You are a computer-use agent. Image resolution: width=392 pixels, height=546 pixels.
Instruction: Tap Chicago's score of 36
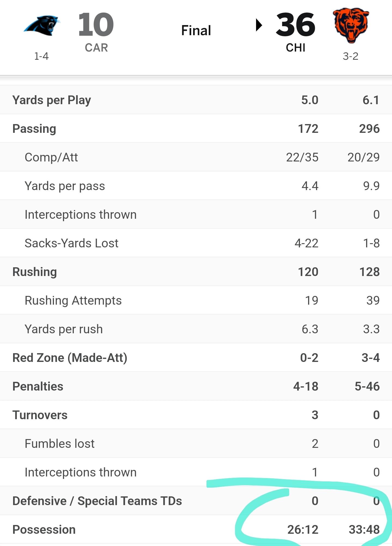[x=296, y=25]
